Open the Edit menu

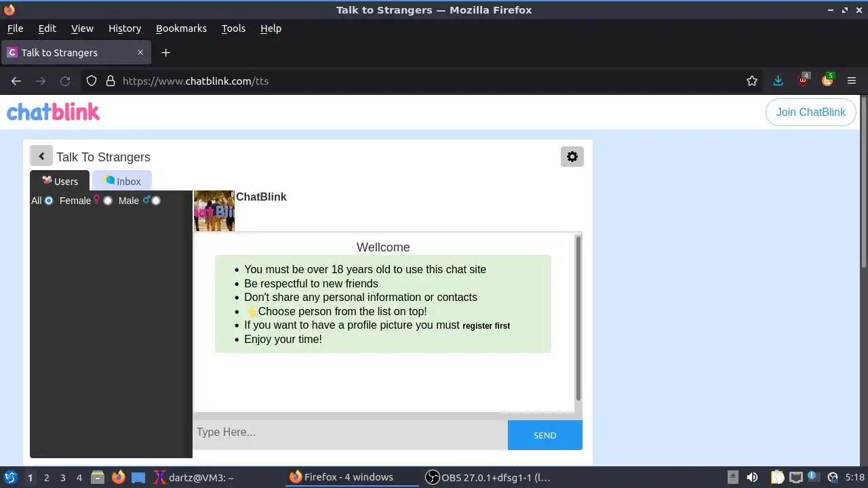47,28
